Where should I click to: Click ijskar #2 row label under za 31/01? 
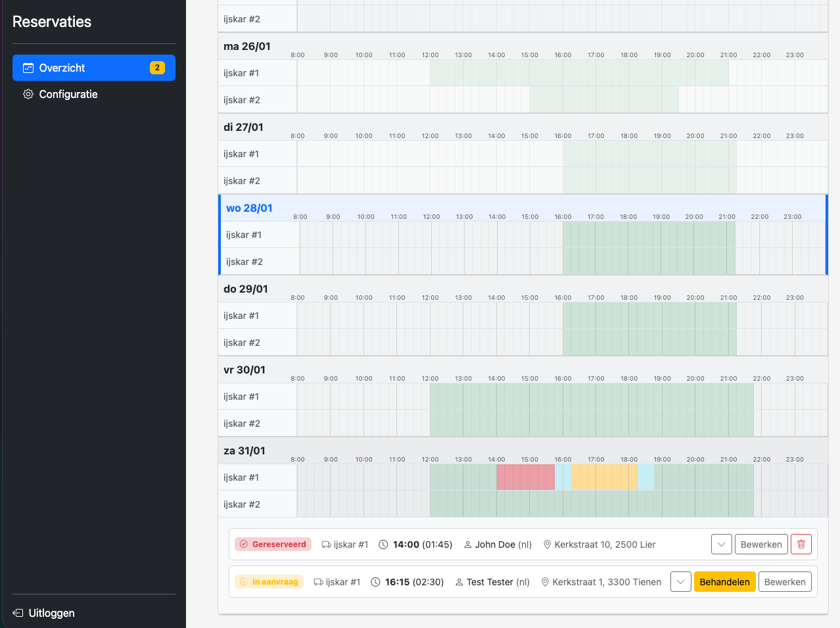coord(242,504)
